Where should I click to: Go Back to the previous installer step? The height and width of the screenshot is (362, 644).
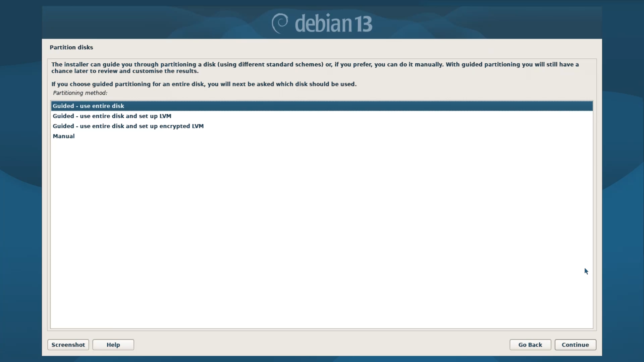pos(530,345)
